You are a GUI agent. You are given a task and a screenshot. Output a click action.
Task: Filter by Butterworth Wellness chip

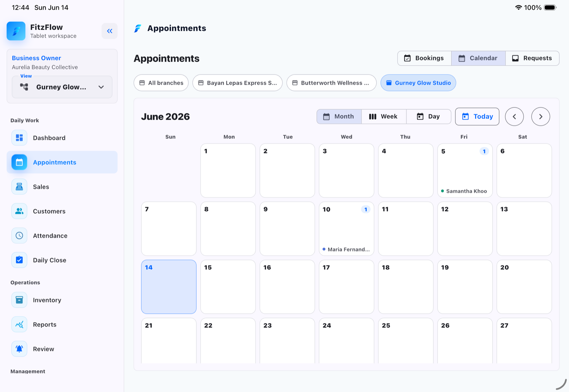(332, 83)
